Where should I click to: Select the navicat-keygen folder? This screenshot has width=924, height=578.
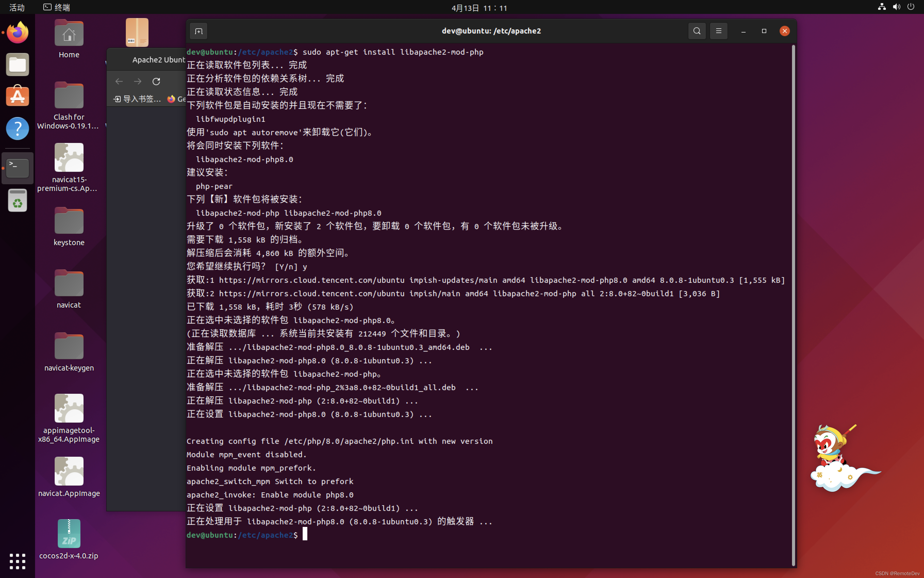point(69,352)
